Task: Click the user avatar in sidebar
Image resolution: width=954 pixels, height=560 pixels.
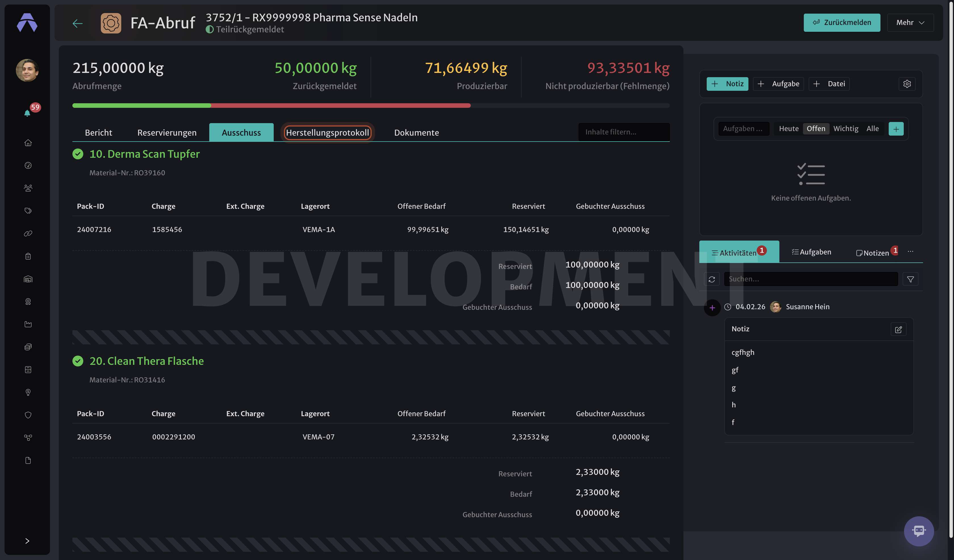Action: (x=27, y=70)
